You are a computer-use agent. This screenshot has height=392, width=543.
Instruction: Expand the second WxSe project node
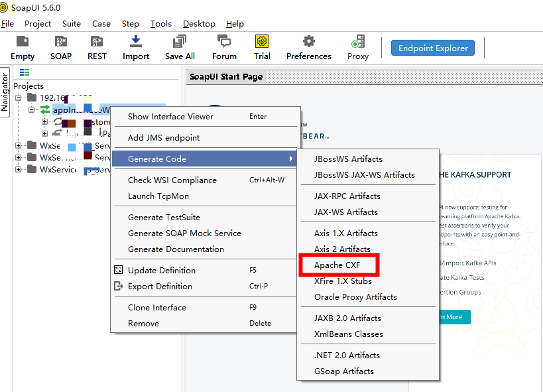coord(19,157)
